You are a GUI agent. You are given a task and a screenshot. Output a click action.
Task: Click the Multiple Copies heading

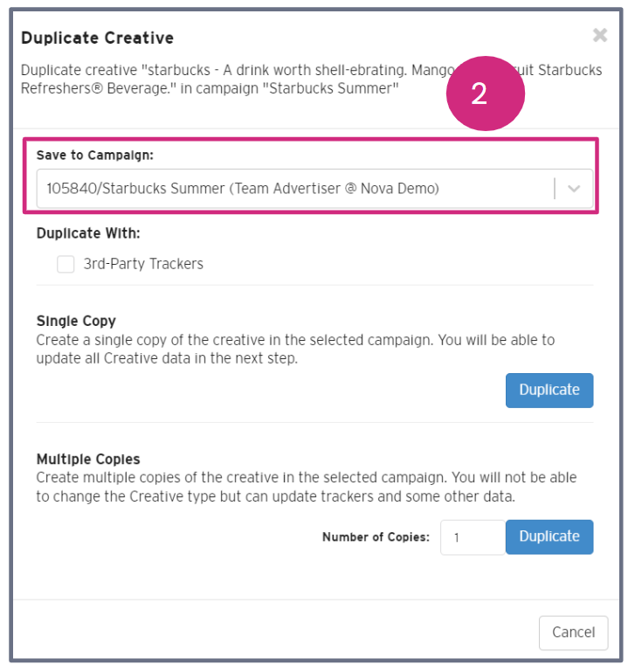[x=88, y=459]
